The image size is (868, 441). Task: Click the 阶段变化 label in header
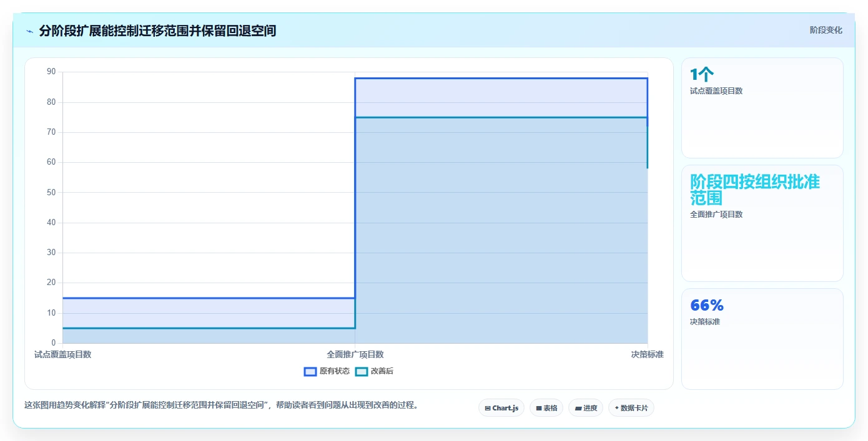point(826,30)
